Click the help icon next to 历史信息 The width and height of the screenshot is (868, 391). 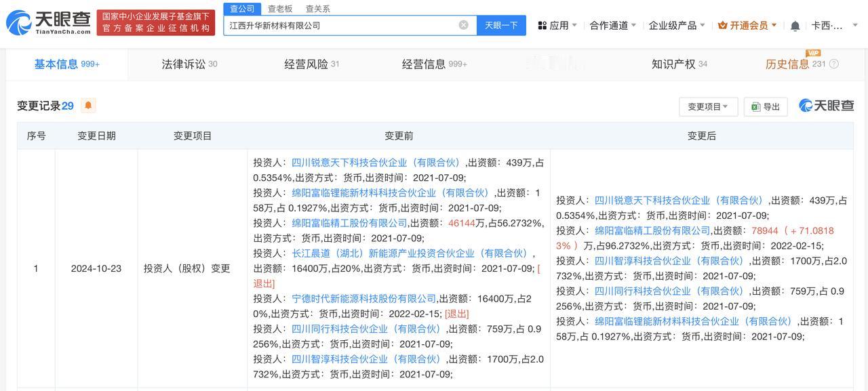coord(834,64)
